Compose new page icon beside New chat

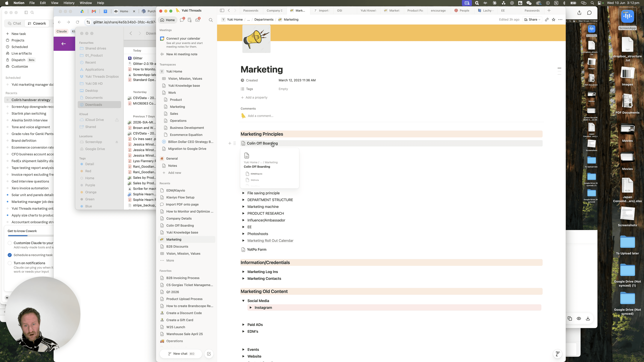209,354
